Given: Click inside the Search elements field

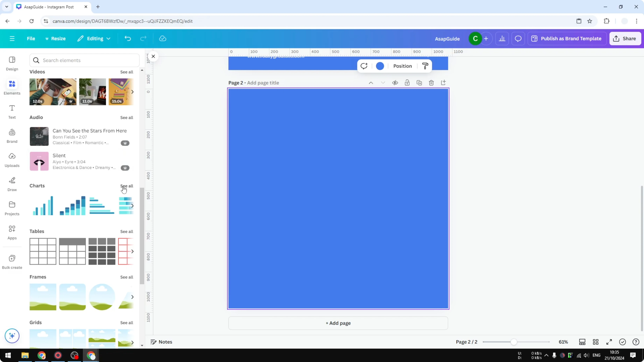Looking at the screenshot, I should point(84,60).
